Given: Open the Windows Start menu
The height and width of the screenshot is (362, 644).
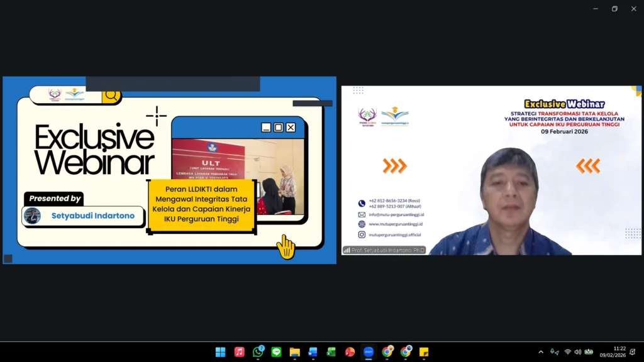Looking at the screenshot, I should tap(220, 352).
